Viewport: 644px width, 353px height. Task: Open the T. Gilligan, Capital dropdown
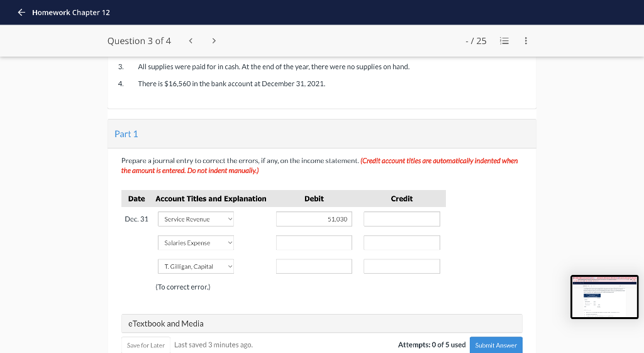pyautogui.click(x=196, y=266)
